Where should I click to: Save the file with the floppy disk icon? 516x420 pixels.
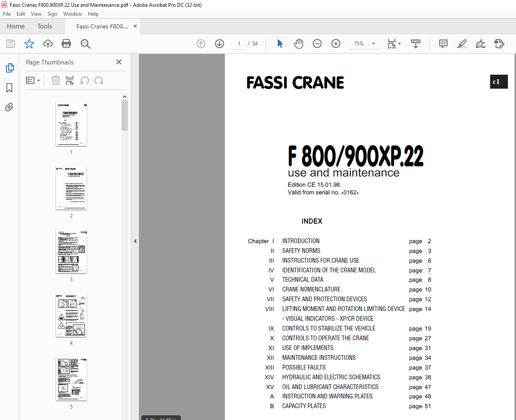11,44
